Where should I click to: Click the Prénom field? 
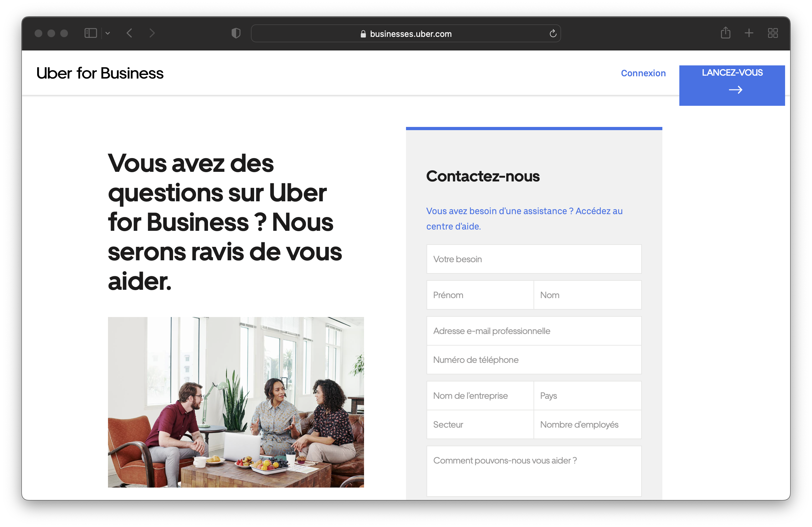(x=480, y=295)
